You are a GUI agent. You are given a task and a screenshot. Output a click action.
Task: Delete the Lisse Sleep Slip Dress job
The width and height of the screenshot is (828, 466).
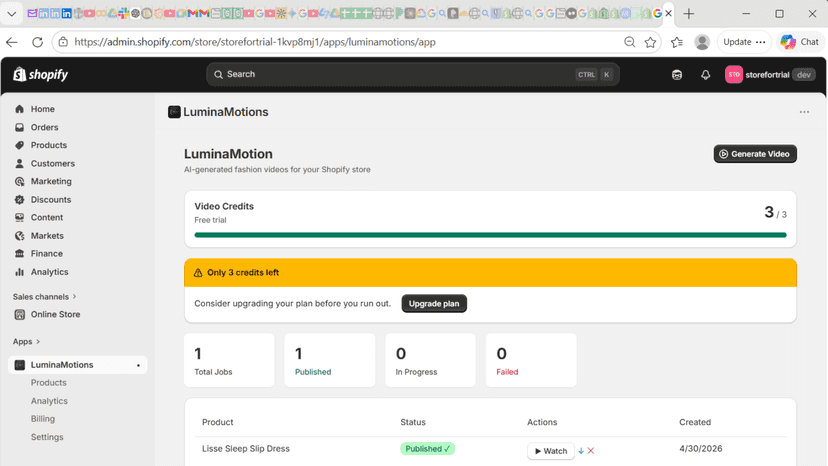click(x=591, y=451)
